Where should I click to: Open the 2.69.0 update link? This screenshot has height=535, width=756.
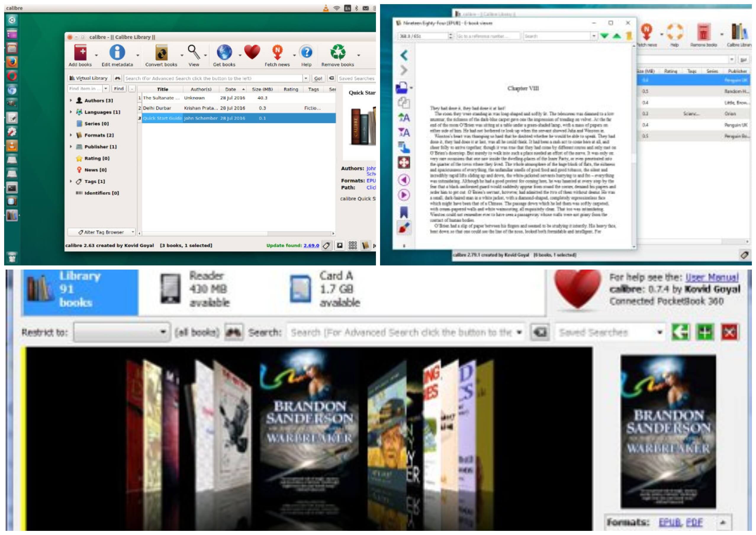tap(311, 245)
